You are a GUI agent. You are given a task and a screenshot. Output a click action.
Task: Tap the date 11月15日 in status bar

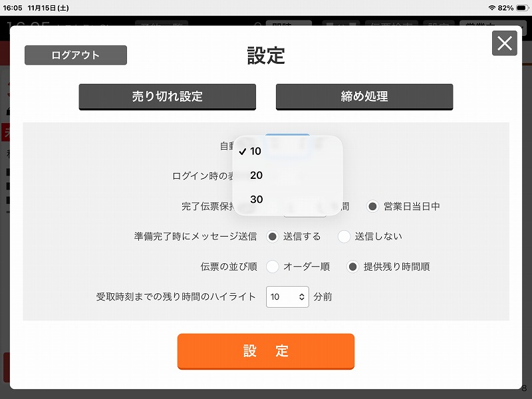[42, 8]
